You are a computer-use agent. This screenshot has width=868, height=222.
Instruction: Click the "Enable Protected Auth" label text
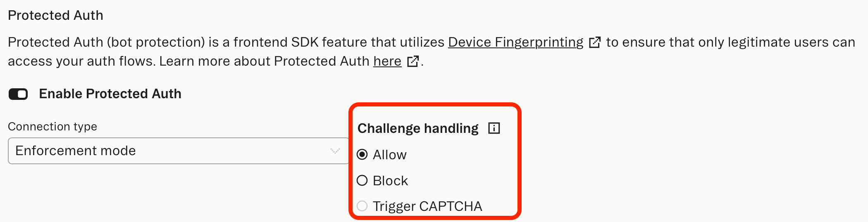(110, 94)
